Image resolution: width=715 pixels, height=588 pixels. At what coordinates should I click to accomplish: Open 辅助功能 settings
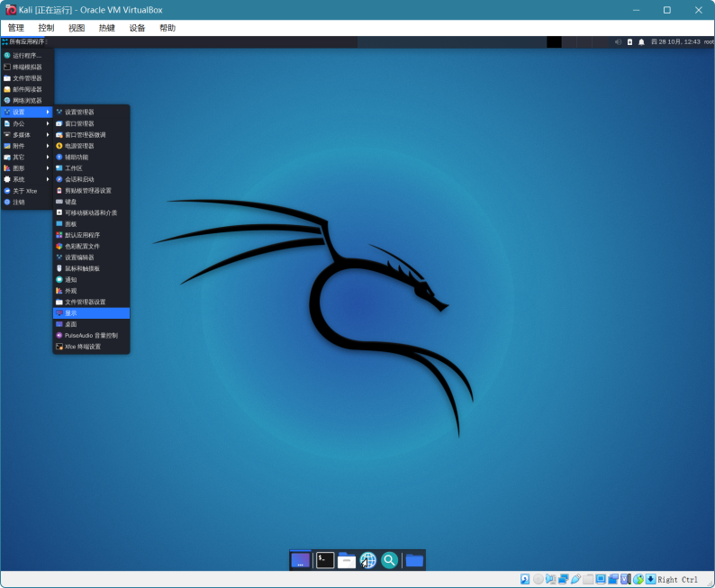click(92, 158)
